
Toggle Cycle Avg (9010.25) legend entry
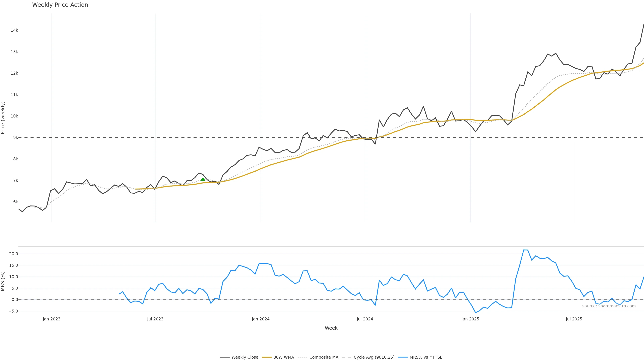pos(374,357)
